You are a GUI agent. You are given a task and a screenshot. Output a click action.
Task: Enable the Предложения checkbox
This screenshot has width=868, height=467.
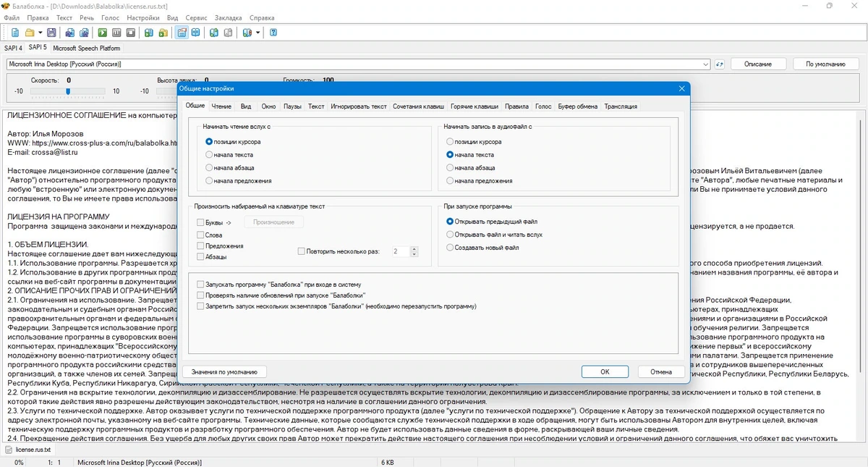[200, 246]
